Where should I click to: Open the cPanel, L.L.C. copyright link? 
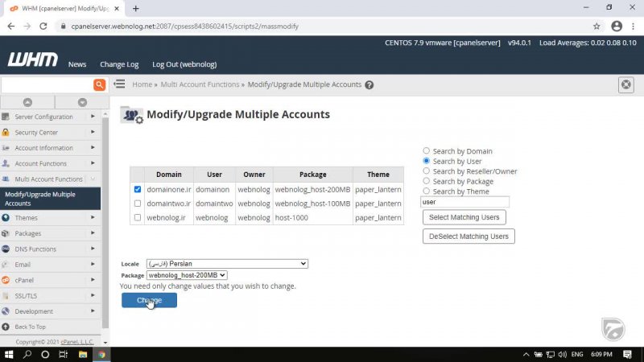(x=77, y=341)
